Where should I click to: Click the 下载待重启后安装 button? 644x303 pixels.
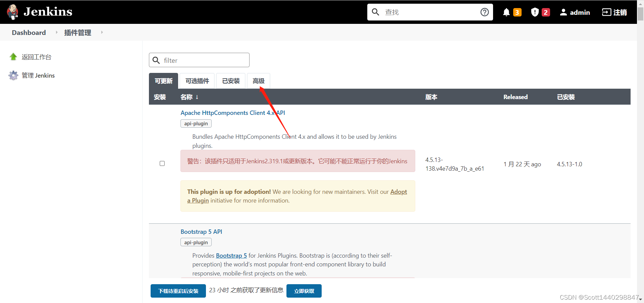tap(178, 291)
